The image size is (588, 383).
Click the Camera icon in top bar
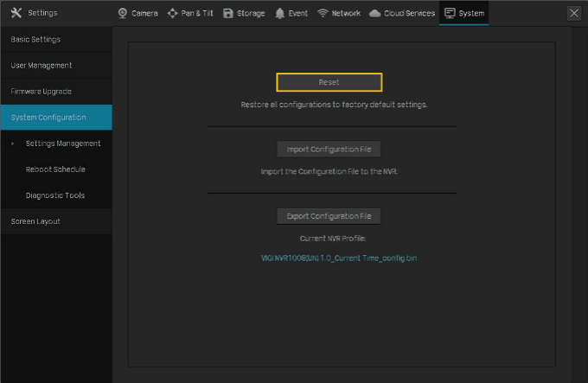click(x=123, y=13)
